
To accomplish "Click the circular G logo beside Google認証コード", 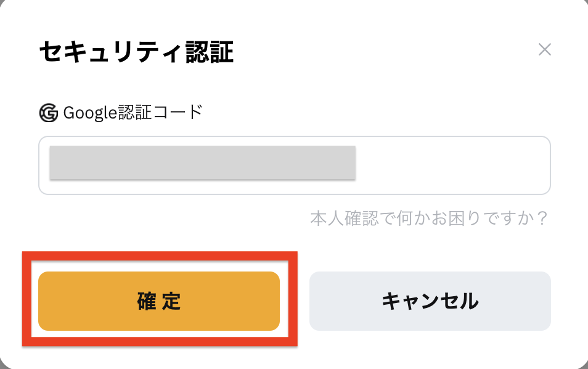I will click(x=49, y=113).
